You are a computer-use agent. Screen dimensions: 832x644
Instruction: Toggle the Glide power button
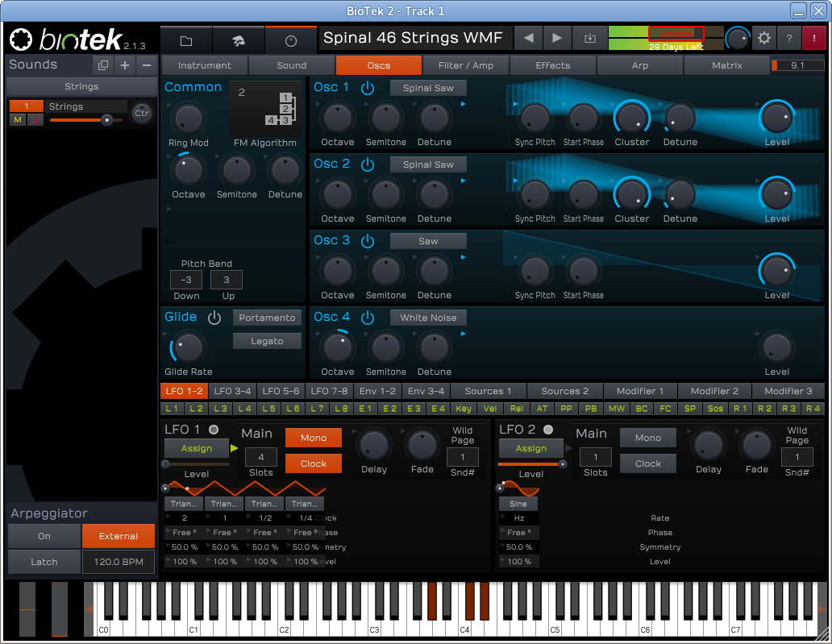(214, 318)
